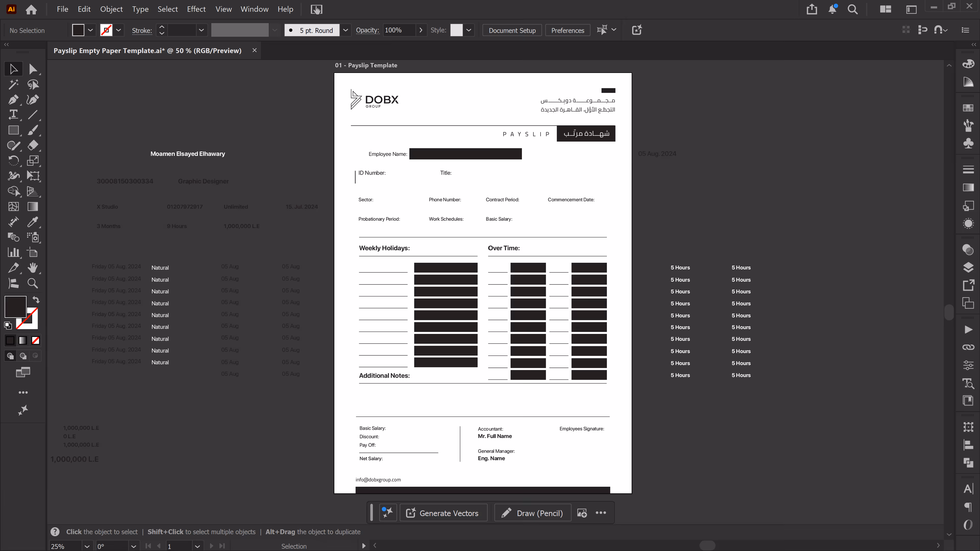Click the control bar fill swatch
This screenshot has width=980, height=551.
pos(78,30)
